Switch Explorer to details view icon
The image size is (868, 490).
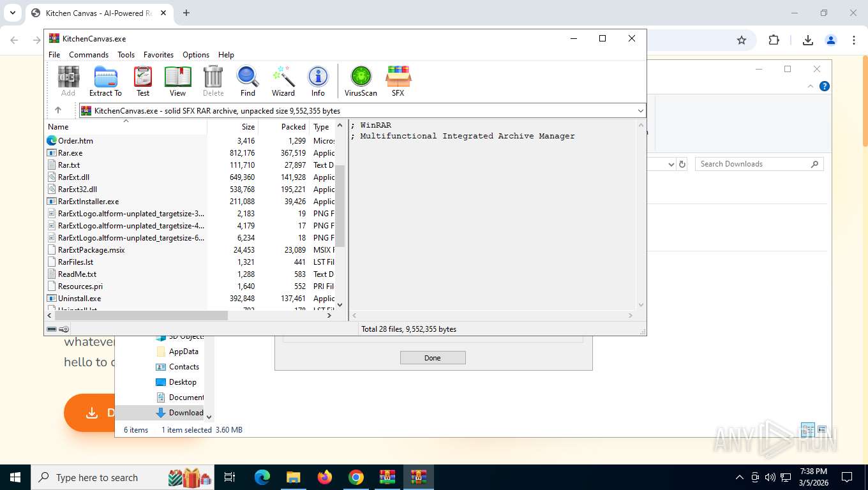point(807,429)
